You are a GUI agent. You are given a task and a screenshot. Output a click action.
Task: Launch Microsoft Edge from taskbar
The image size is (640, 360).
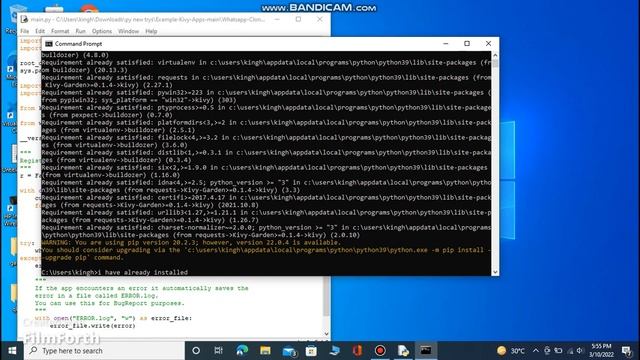tap(242, 351)
